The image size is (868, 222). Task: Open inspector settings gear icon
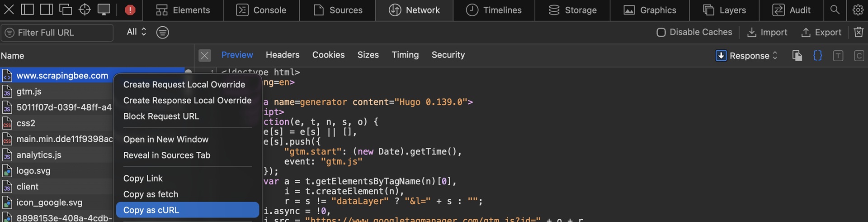point(858,10)
